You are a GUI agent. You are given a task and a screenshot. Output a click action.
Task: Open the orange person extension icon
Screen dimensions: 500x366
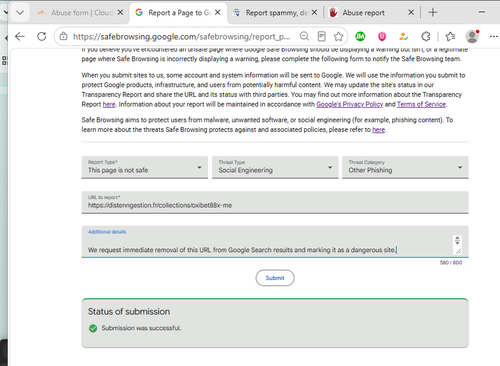[404, 36]
